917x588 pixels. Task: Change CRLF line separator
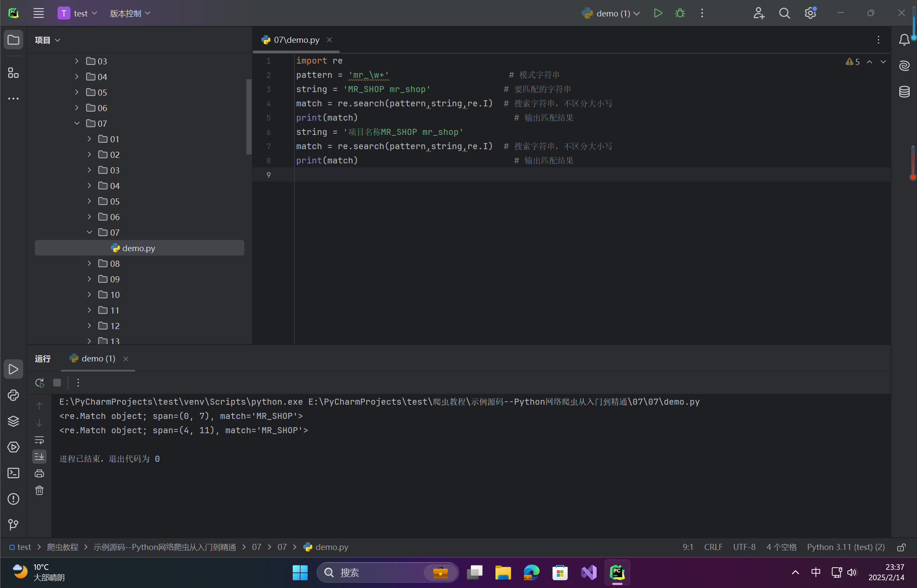pyautogui.click(x=713, y=547)
